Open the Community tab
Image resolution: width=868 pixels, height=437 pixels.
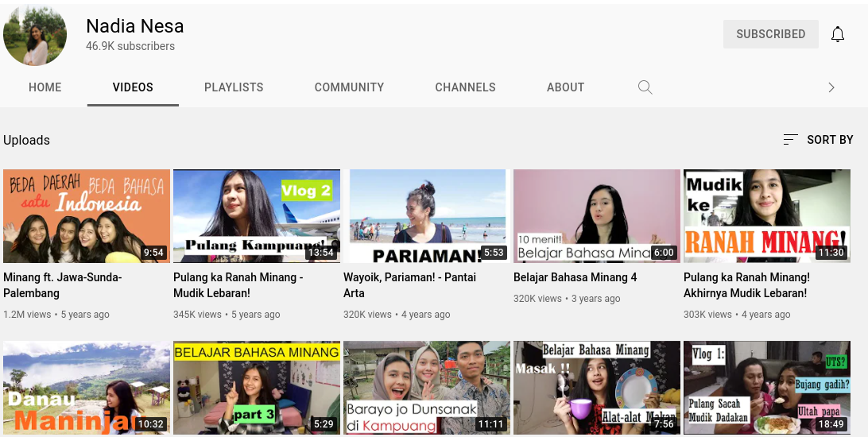(x=349, y=87)
